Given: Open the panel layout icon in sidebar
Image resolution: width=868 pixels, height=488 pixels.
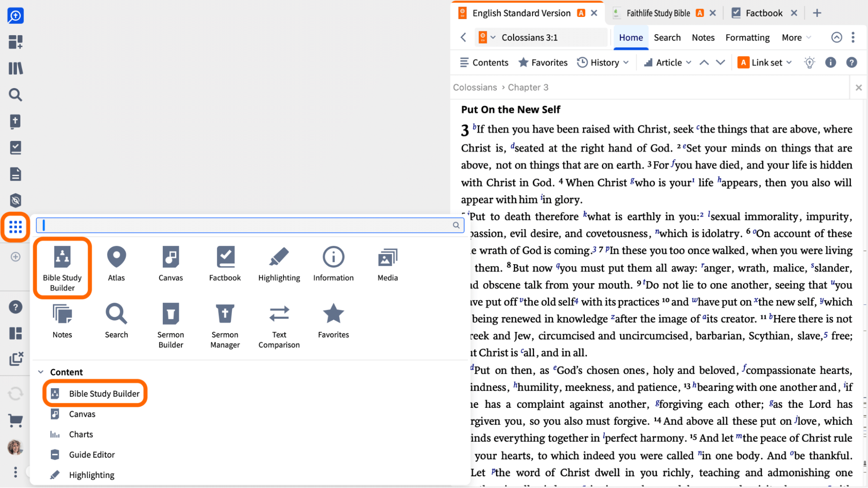Looking at the screenshot, I should [16, 333].
